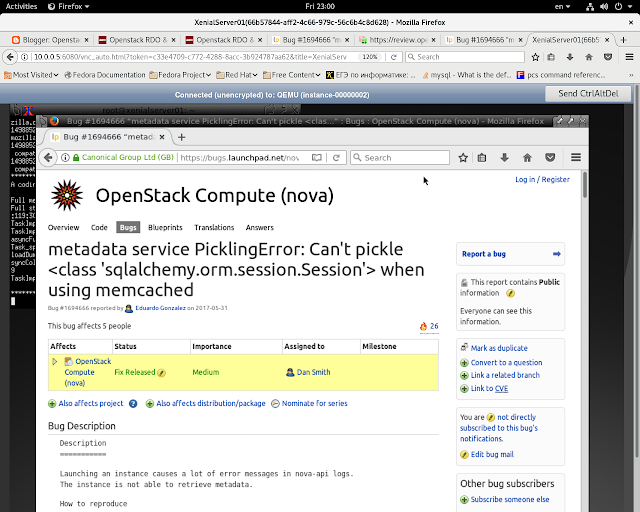Open Dan Smith assignee profile
This screenshot has width=640, height=512.
[x=313, y=372]
